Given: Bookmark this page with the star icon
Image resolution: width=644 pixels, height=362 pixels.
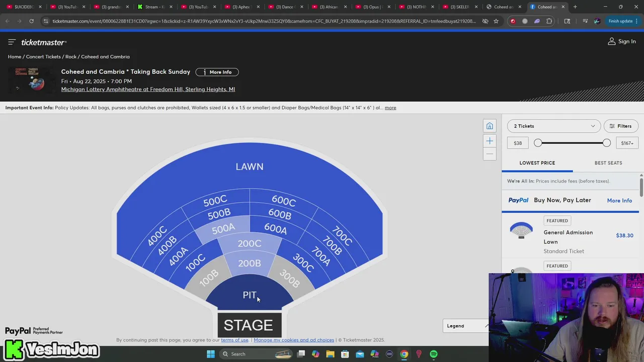Looking at the screenshot, I should point(496,21).
